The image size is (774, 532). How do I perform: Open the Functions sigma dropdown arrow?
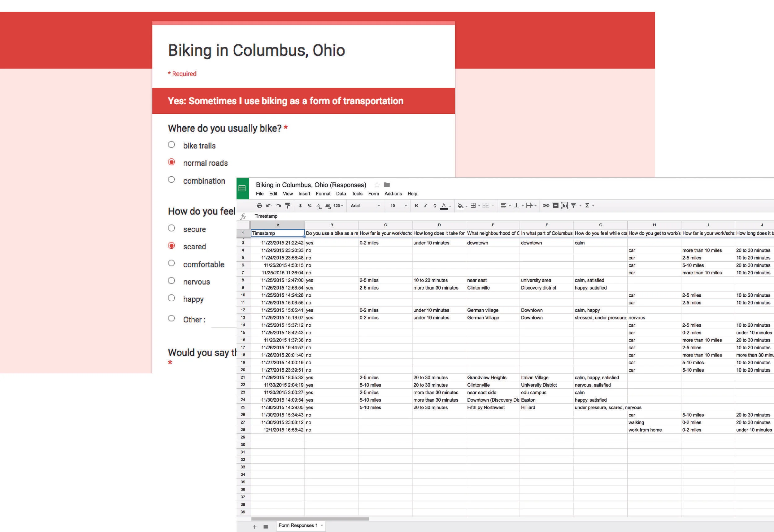click(x=594, y=206)
